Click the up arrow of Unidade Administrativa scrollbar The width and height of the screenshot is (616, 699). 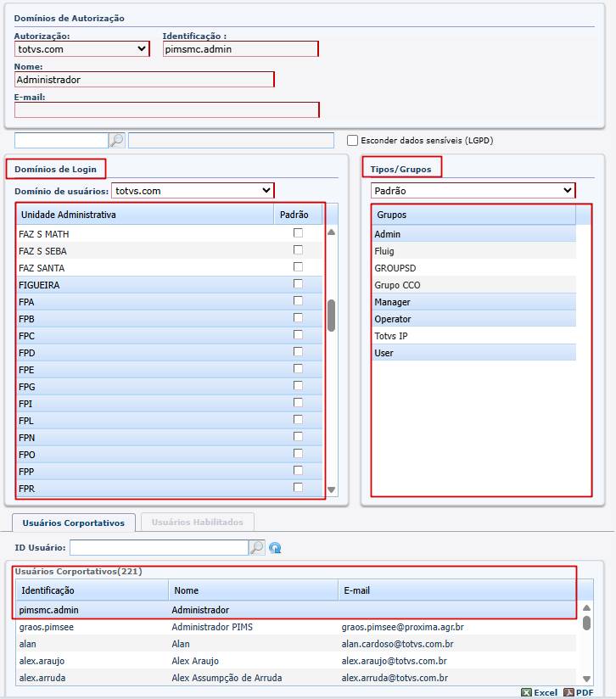332,232
